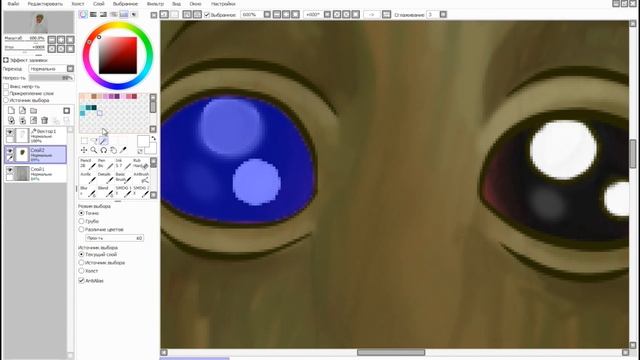The image size is (640, 360).
Task: Open the Редактировать menu
Action: coord(45,4)
